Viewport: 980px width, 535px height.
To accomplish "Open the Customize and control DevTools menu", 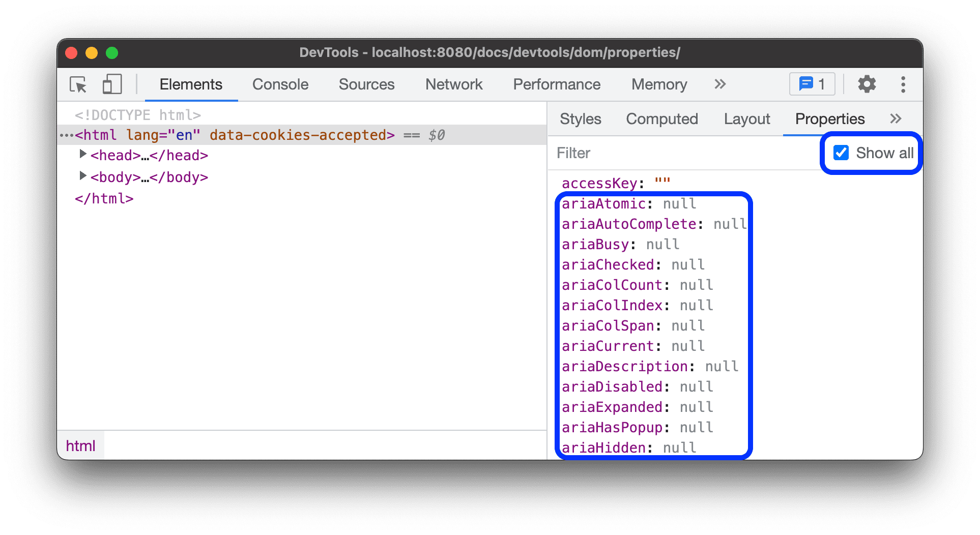I will (903, 84).
